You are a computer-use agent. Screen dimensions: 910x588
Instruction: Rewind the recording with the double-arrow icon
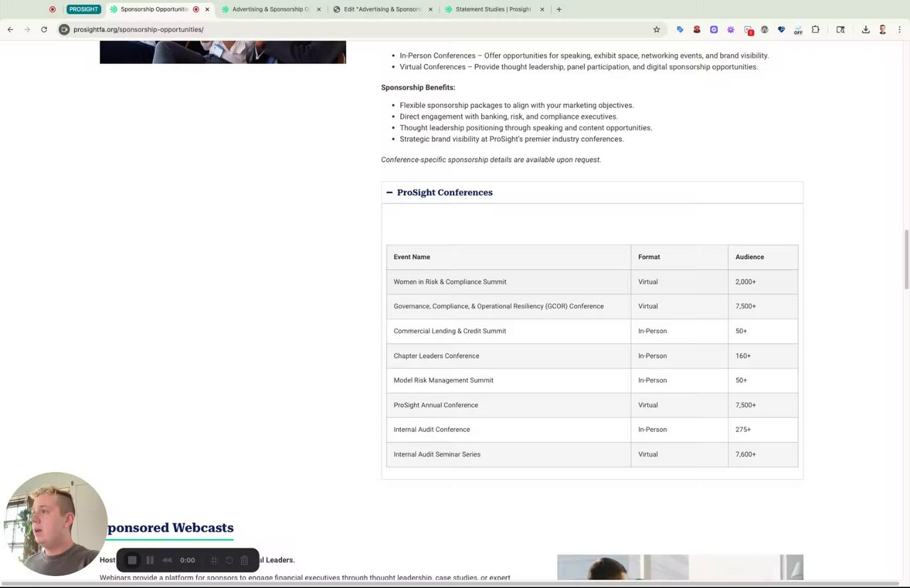[x=167, y=560]
